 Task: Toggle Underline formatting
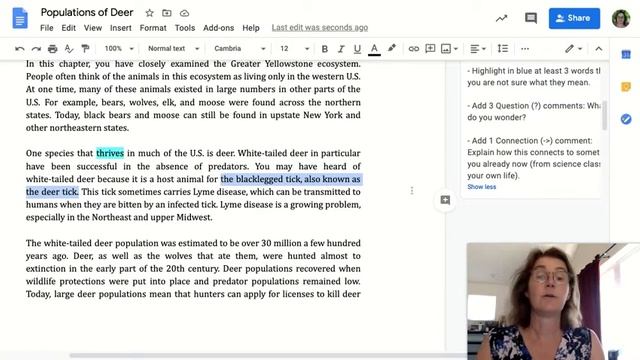[x=357, y=49]
